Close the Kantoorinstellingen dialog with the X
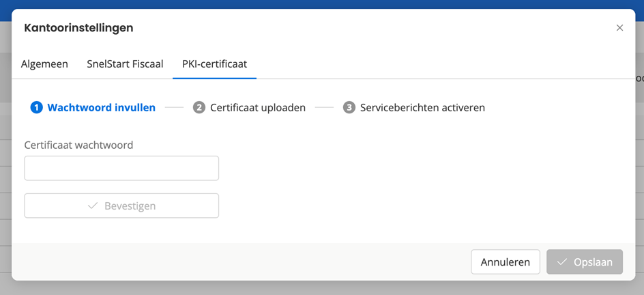Screen dimensions: 644x295 pyautogui.click(x=619, y=28)
